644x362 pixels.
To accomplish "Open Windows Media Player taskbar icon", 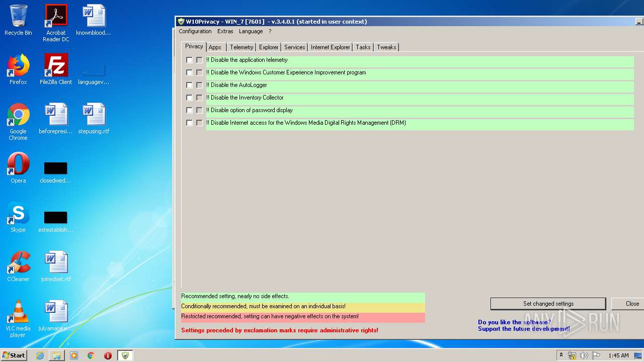I will [x=74, y=355].
